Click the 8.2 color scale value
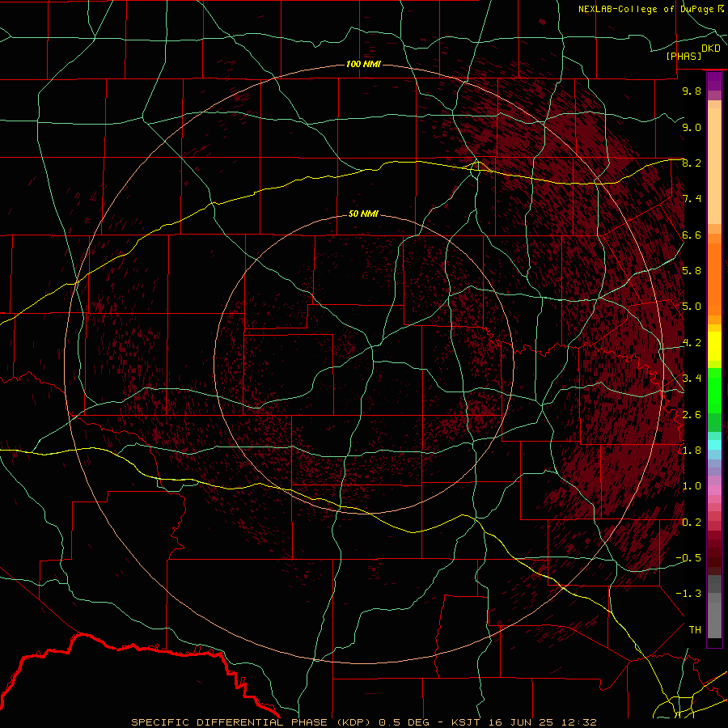 (x=692, y=163)
